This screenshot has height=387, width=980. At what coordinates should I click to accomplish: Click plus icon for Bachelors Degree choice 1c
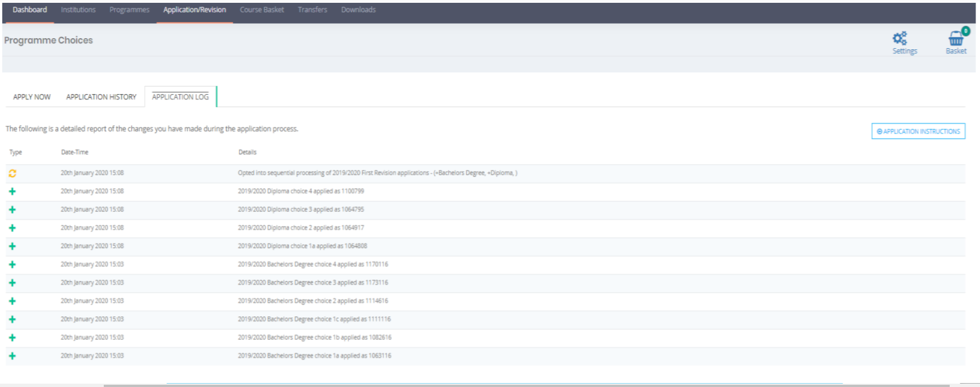(12, 320)
